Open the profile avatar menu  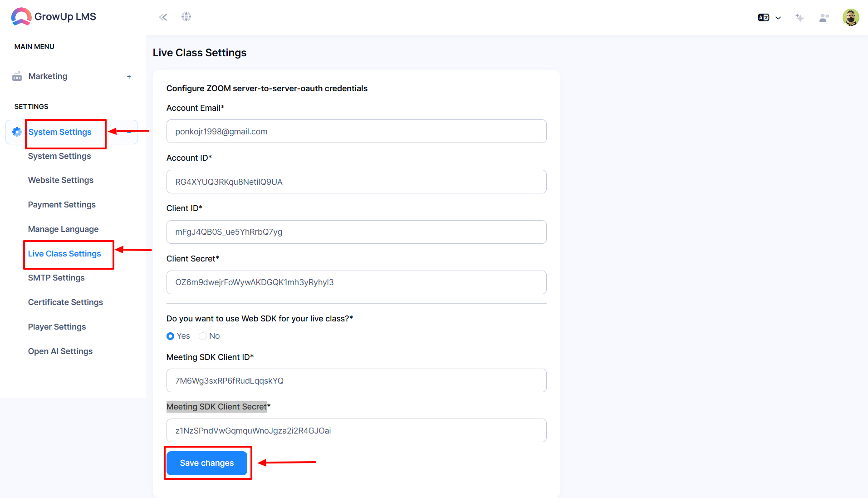click(x=851, y=17)
